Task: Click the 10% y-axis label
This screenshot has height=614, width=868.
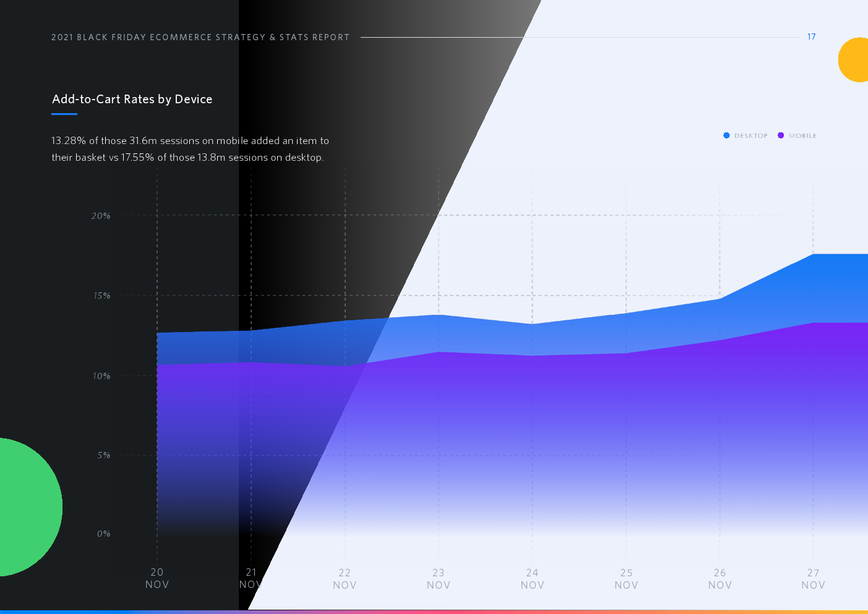Action: 101,376
